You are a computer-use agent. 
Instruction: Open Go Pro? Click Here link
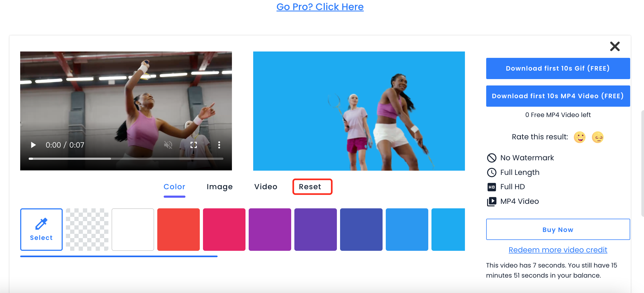(x=320, y=7)
